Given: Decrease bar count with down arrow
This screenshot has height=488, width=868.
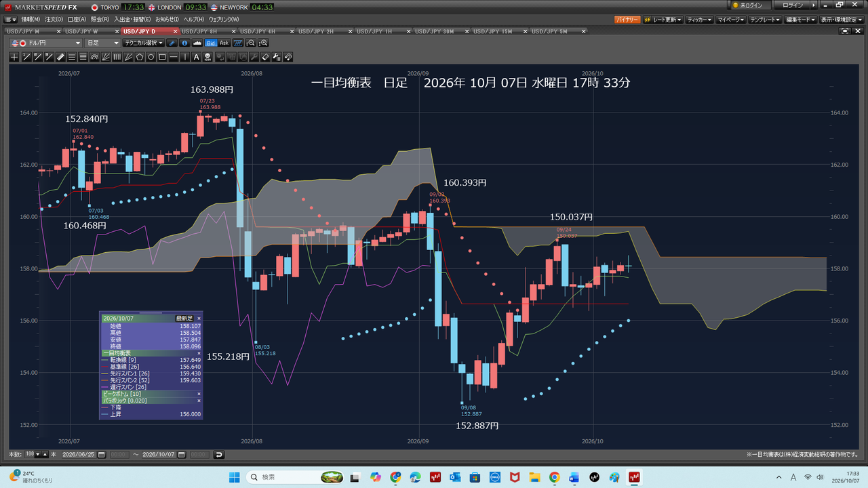Looking at the screenshot, I should [37, 455].
